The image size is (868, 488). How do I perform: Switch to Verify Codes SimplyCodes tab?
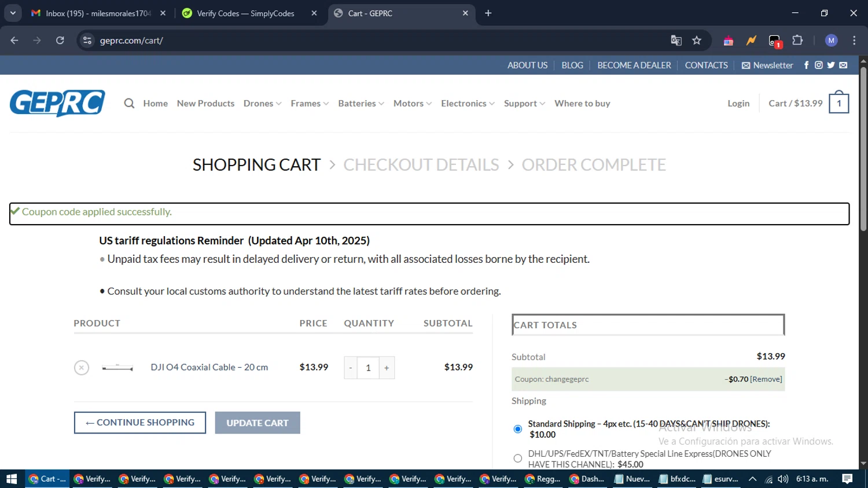coord(249,13)
